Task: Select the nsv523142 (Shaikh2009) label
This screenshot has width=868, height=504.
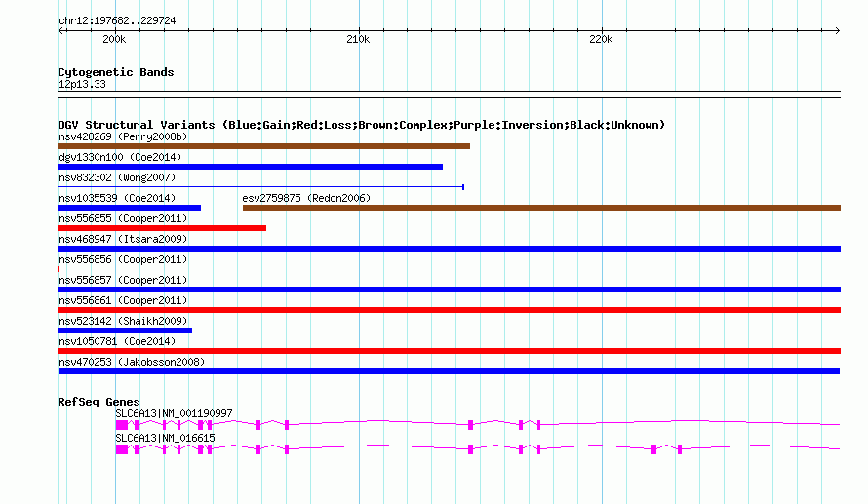Action: click(x=123, y=321)
